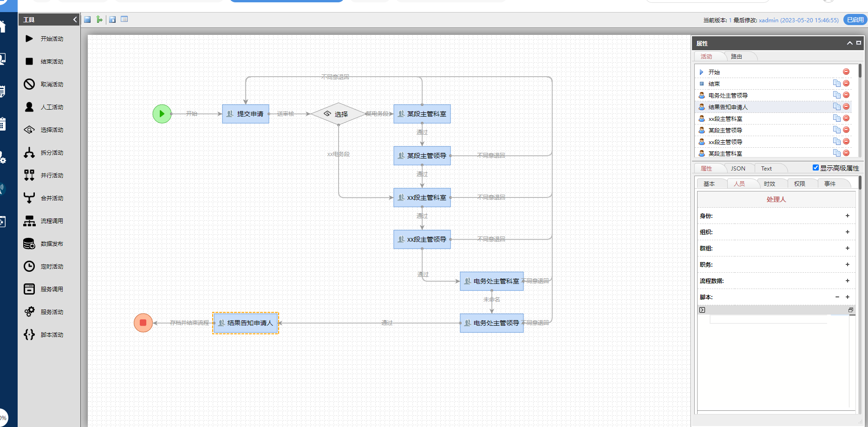This screenshot has height=427, width=868.
Task: Open the 时效 properties tab
Action: [x=769, y=184]
